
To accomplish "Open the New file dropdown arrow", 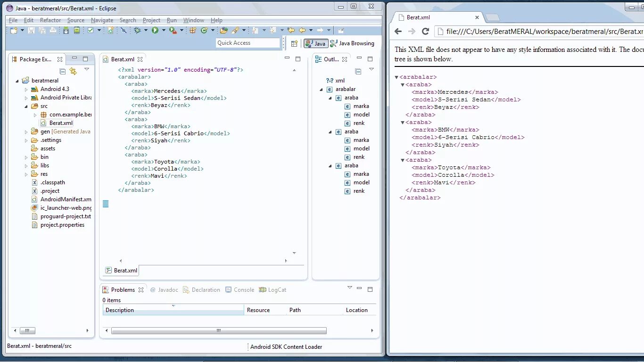I will coord(22,30).
